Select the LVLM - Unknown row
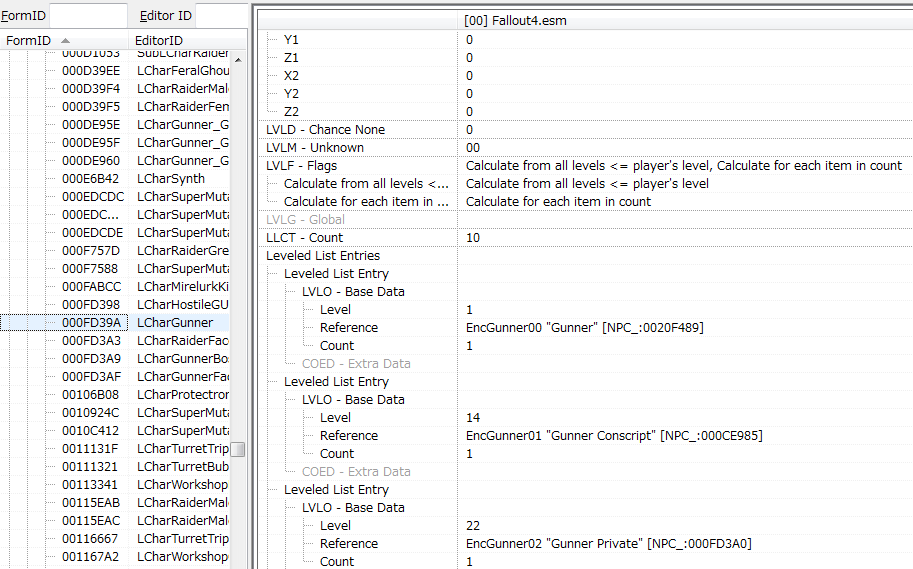This screenshot has height=569, width=913. coord(585,148)
